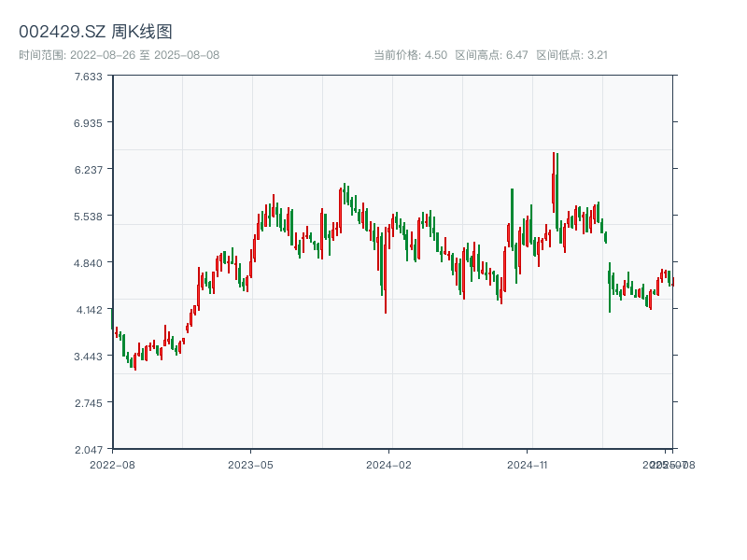Click the 当前价格 4.50 label
This screenshot has height=560, width=747.
point(410,55)
